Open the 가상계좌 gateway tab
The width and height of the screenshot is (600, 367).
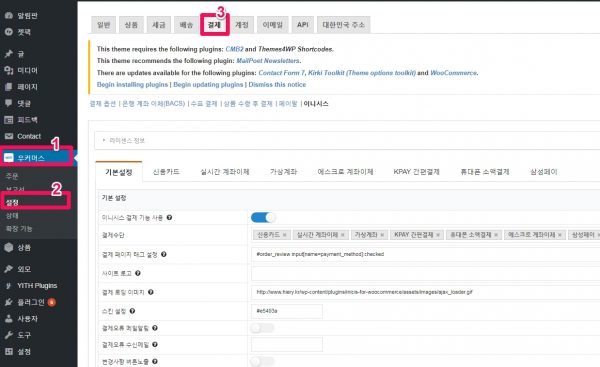[284, 172]
